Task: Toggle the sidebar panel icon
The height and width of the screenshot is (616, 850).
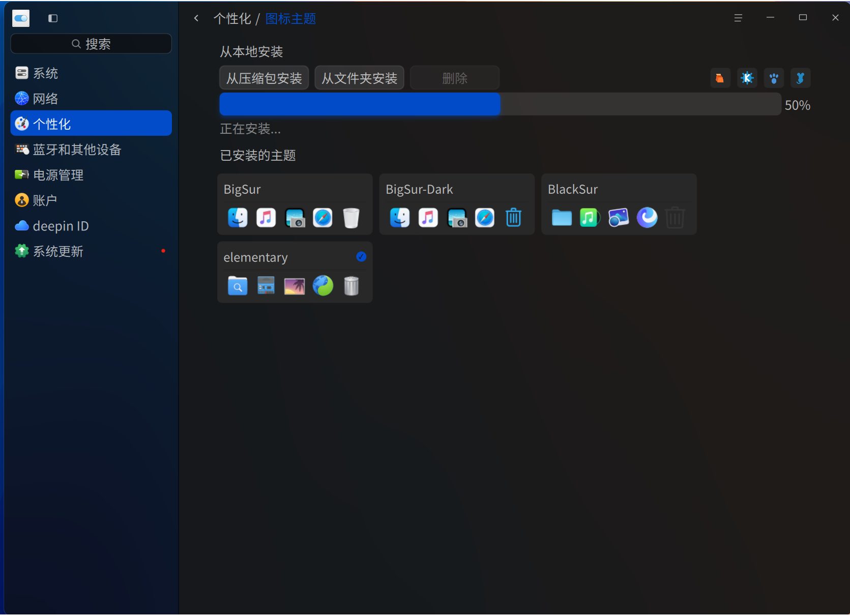Action: tap(53, 18)
